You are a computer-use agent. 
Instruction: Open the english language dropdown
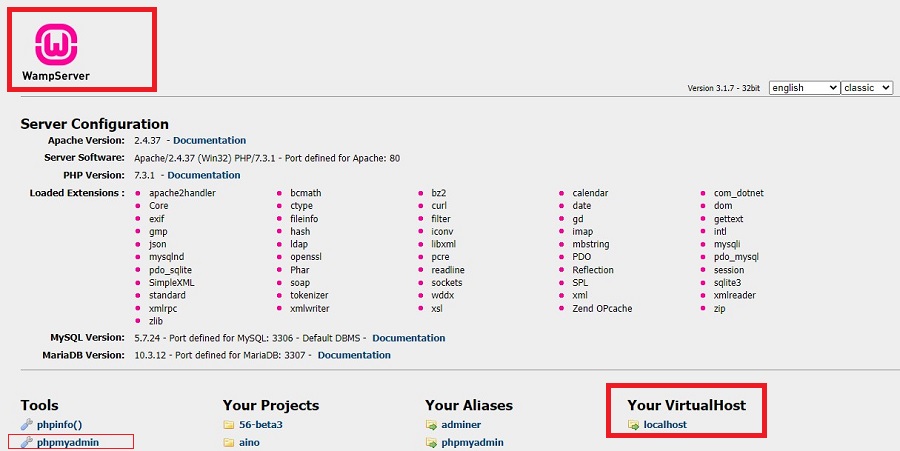coord(804,88)
